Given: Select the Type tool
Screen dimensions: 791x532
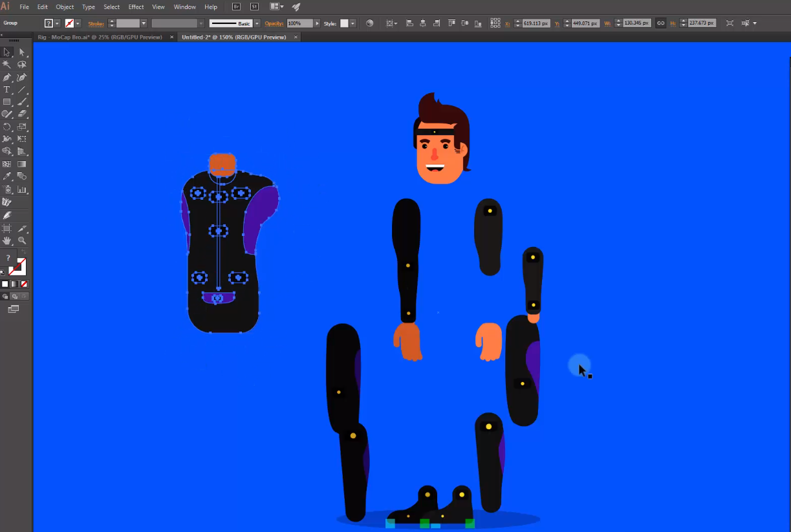Looking at the screenshot, I should [7, 89].
